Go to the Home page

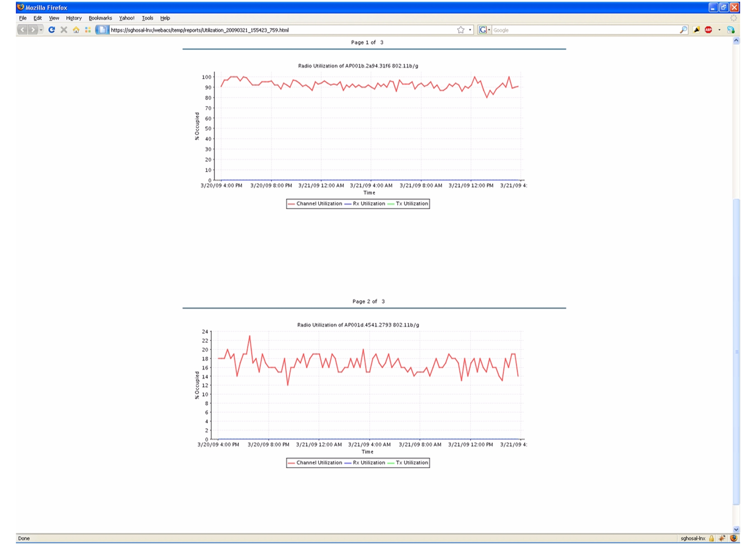(76, 30)
